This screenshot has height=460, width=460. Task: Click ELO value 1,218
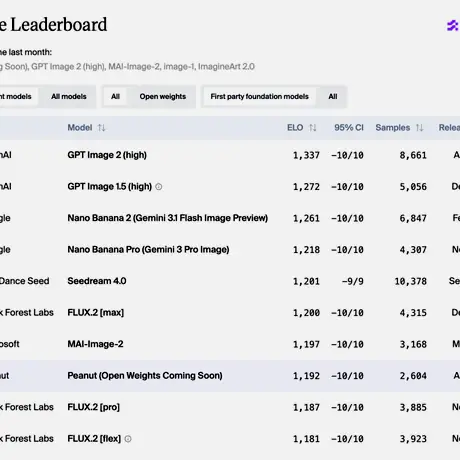click(306, 250)
